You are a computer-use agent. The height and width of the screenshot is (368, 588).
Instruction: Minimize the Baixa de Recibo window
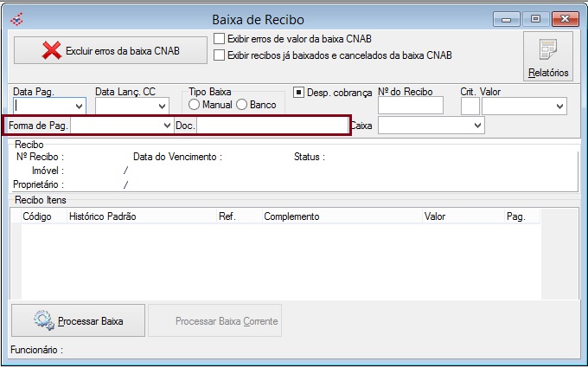(506, 19)
